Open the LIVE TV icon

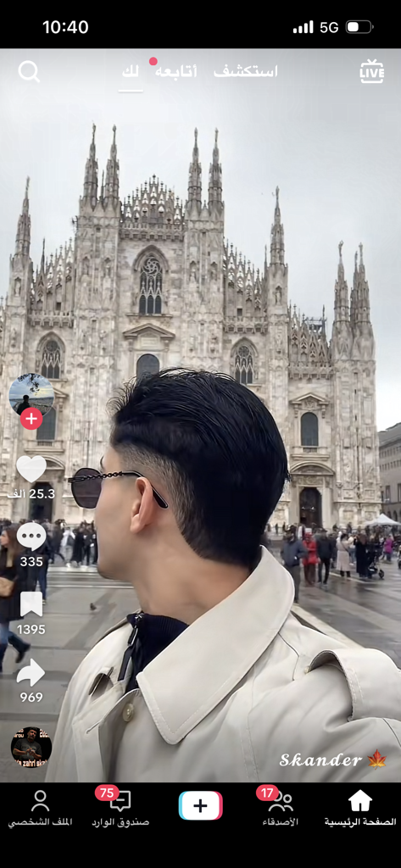371,71
